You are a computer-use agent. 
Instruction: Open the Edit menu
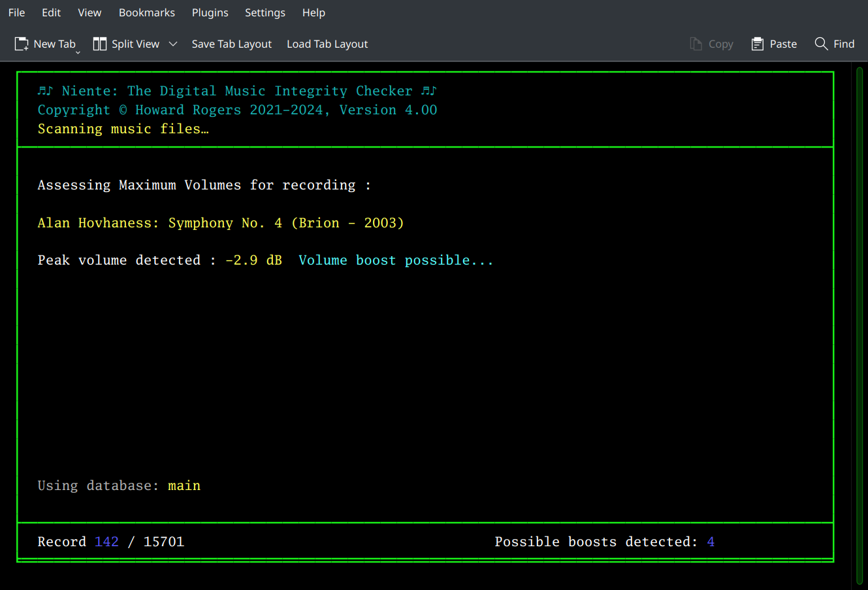tap(51, 12)
